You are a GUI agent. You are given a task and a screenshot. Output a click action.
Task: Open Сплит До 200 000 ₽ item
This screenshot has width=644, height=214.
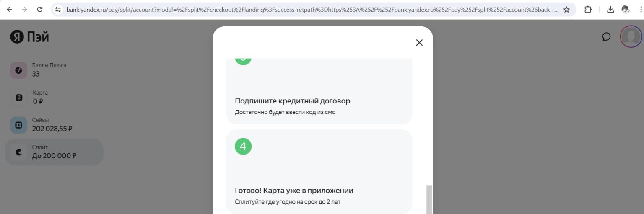pos(54,152)
